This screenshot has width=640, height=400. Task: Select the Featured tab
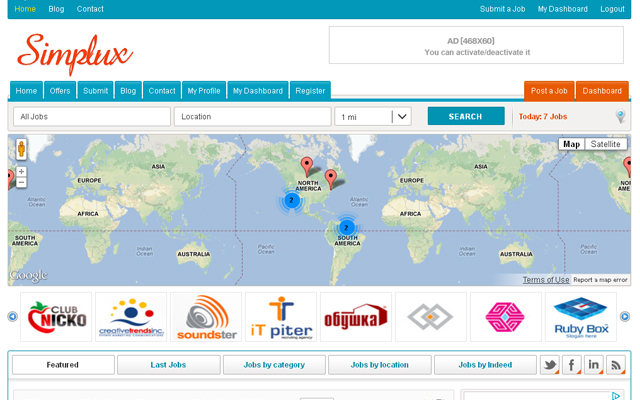63,365
